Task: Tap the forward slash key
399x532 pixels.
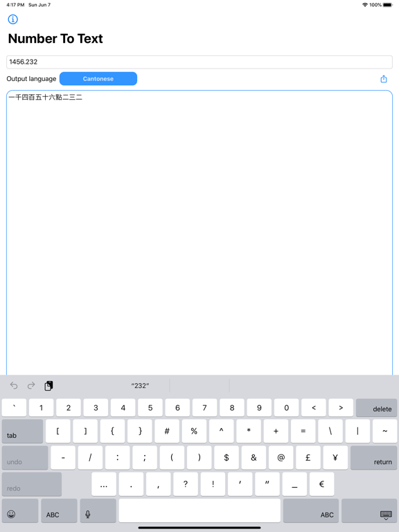Action: (90, 458)
